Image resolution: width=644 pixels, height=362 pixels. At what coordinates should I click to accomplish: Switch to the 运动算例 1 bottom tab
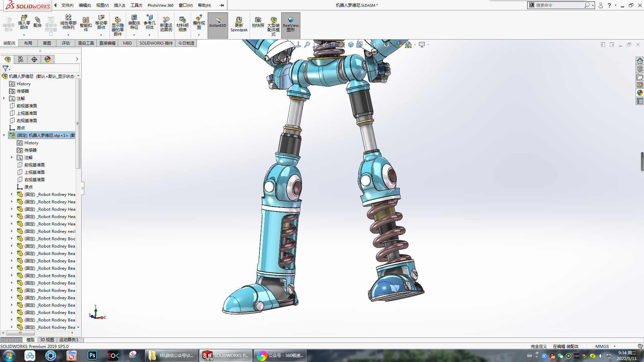pos(69,340)
